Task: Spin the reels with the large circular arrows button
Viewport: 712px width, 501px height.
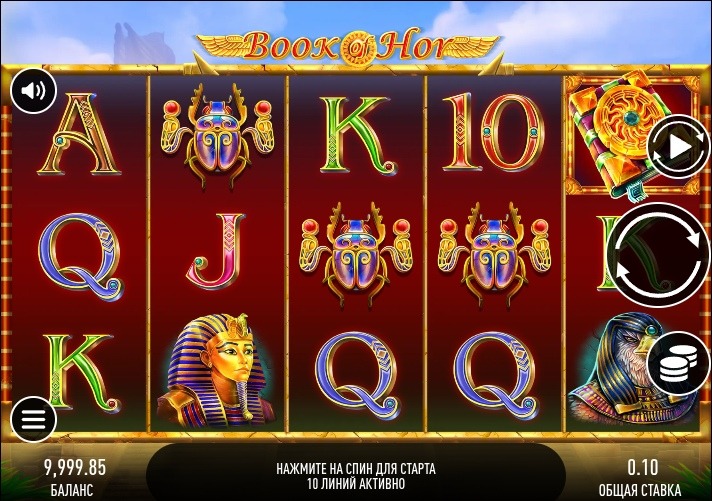Action: pos(659,255)
